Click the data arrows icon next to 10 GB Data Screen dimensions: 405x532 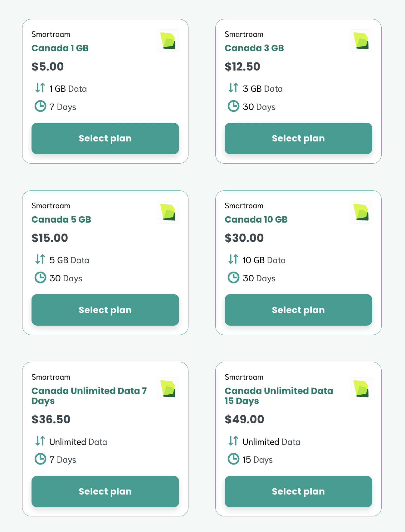point(233,259)
